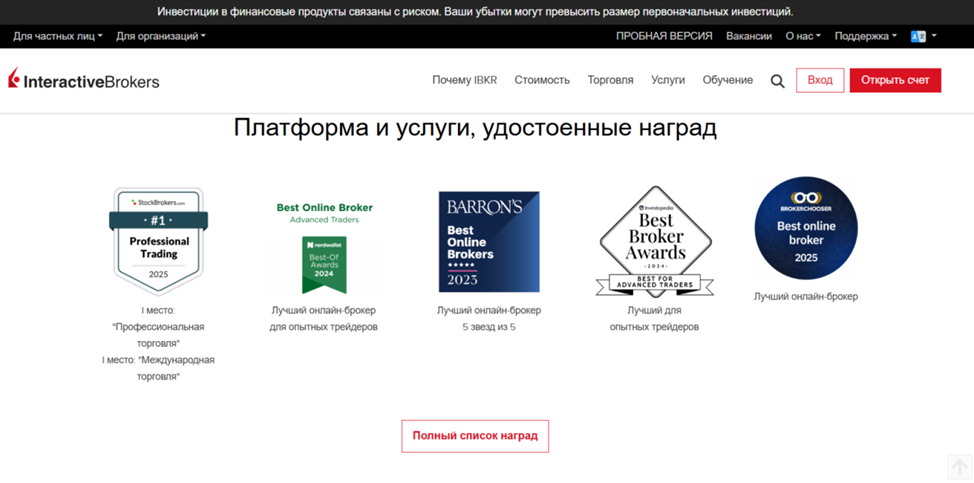The width and height of the screenshot is (974, 483).
Task: Click the Interactive Brokers logo
Action: coord(84,80)
